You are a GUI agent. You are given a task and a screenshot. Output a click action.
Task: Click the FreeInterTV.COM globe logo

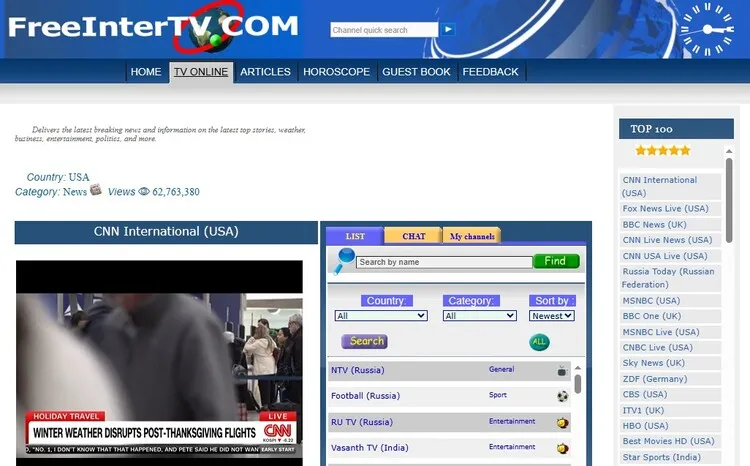(153, 27)
